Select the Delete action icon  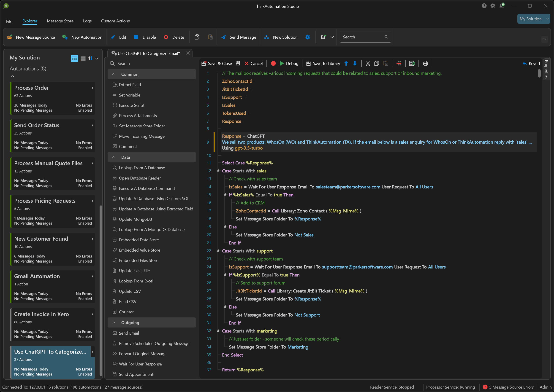click(166, 37)
